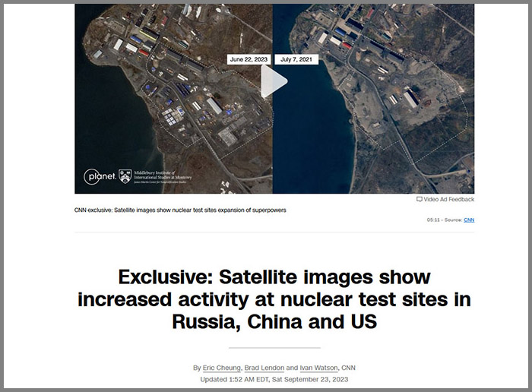Click the Updated 1:52 AM EDT timestamp
The width and height of the screenshot is (532, 392).
click(x=274, y=379)
